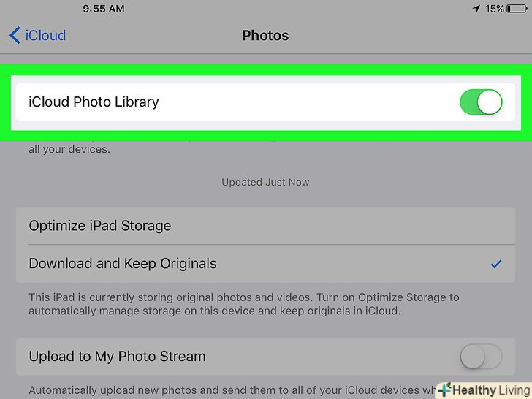
Task: Click the blue checkmark icon
Action: 496,264
